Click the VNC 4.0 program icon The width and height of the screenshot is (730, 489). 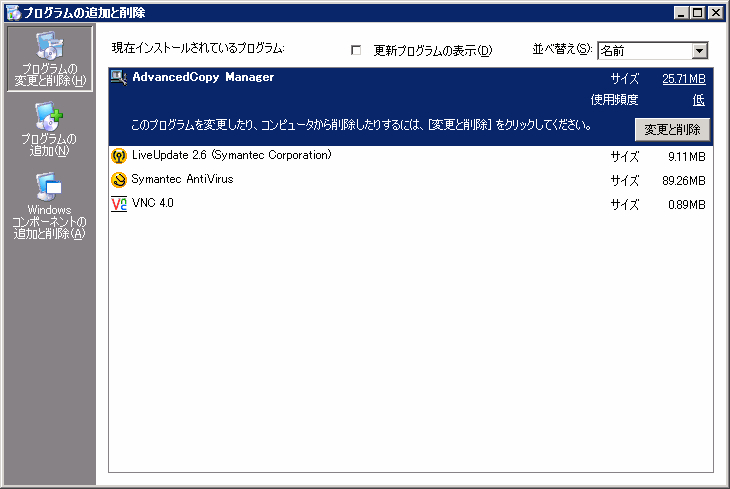point(119,204)
